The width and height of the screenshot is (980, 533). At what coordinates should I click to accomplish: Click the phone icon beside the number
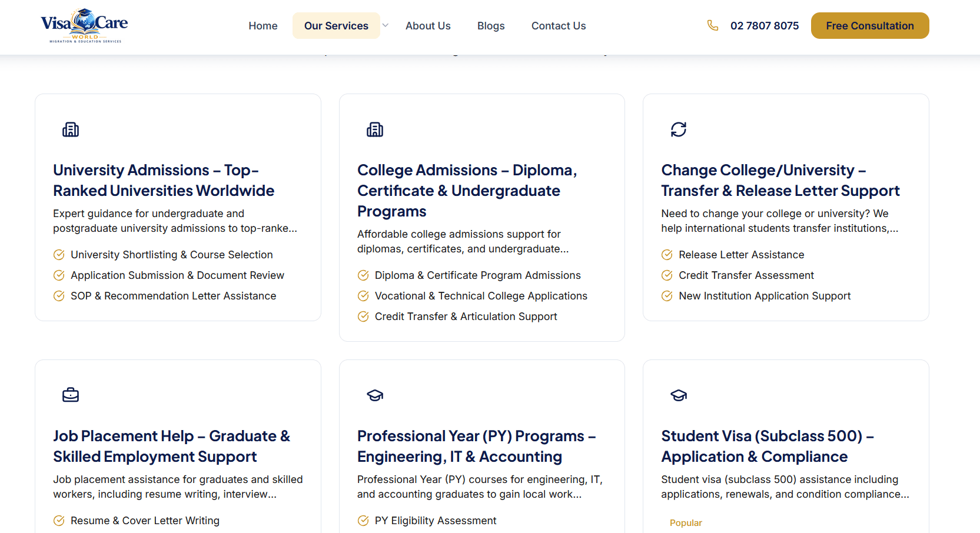tap(712, 25)
